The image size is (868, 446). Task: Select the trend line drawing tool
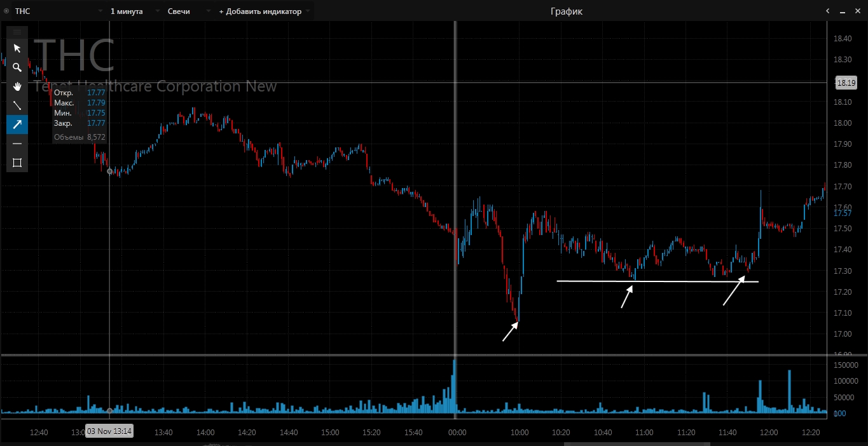(17, 105)
